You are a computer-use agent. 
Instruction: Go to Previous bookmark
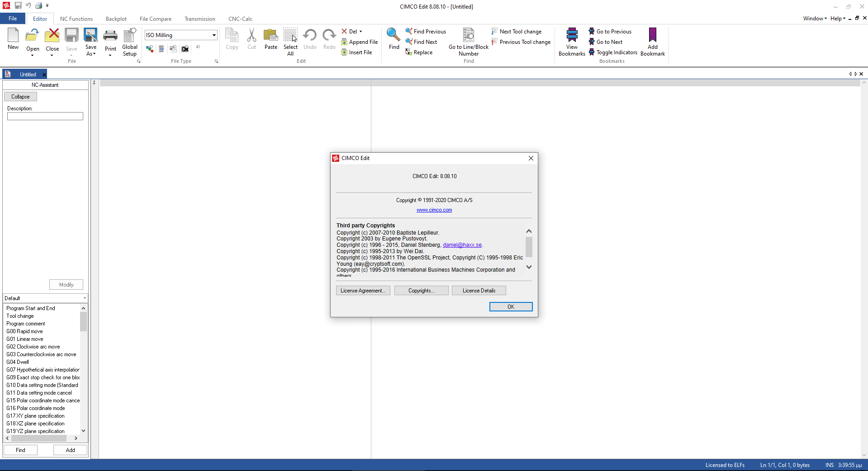pyautogui.click(x=610, y=31)
